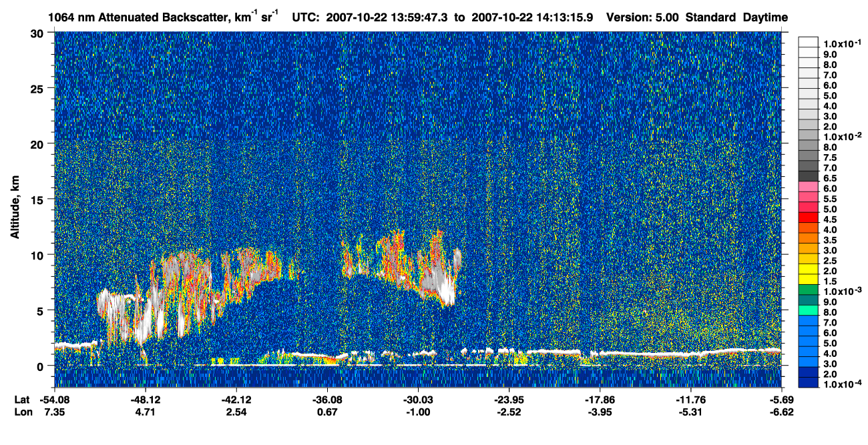Select start time '2007-10-22 13:59:47.3'
Screen dimensions: 868x445
tap(387, 17)
